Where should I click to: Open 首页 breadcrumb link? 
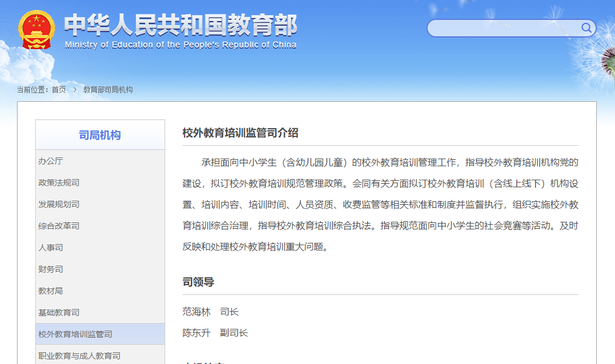[59, 90]
